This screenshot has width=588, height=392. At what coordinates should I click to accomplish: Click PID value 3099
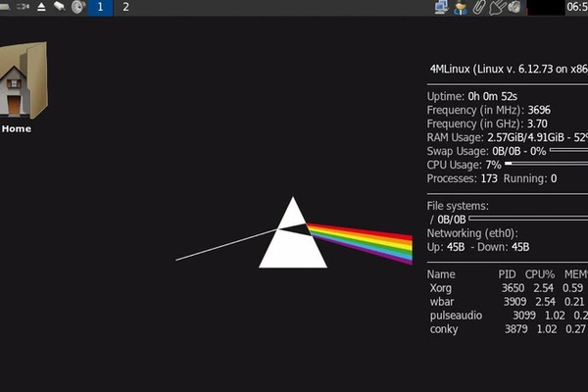tap(524, 316)
